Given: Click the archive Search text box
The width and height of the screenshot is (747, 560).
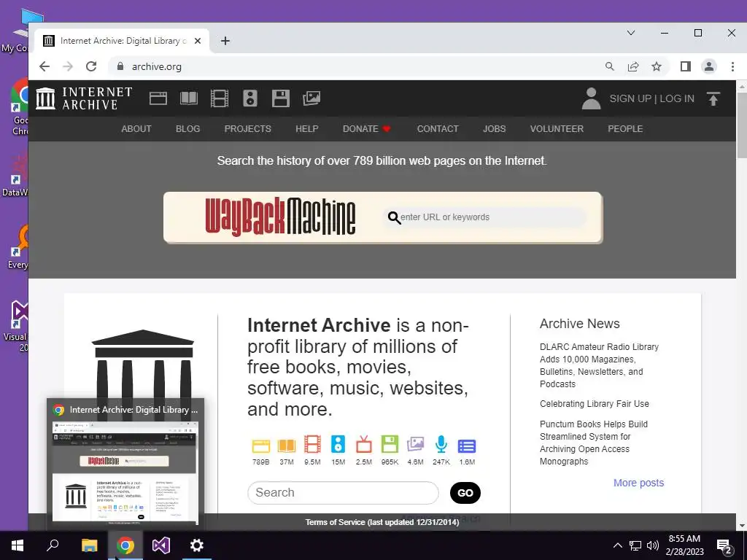Looking at the screenshot, I should (x=343, y=492).
